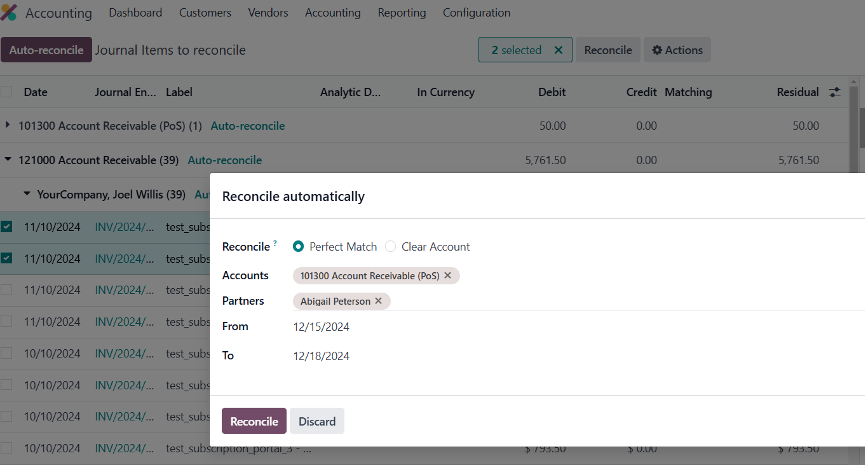Open the Actions gear menu
Image resolution: width=868 pixels, height=465 pixels.
677,50
